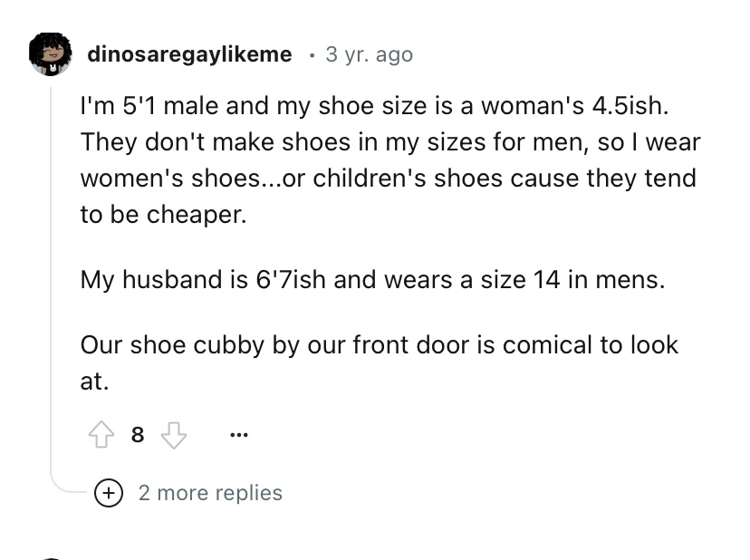Click the paragraph starting "Our shoe cubby"
The width and height of the screenshot is (750, 560).
click(379, 362)
